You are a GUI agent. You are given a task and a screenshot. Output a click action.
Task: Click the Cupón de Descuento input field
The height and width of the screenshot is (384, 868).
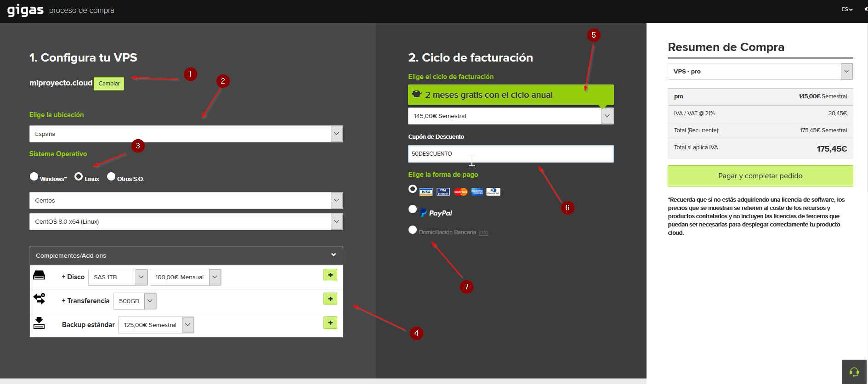pyautogui.click(x=511, y=154)
